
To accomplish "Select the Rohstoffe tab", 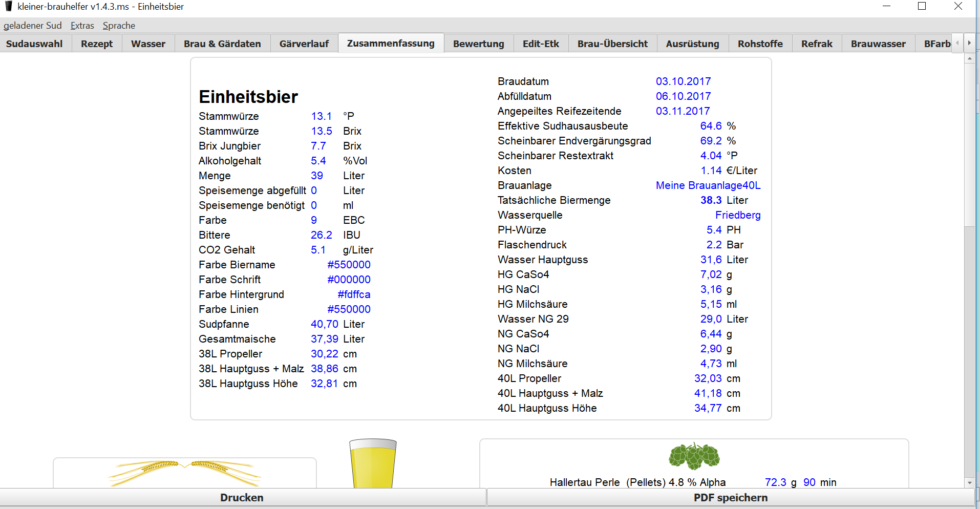I will pos(760,44).
